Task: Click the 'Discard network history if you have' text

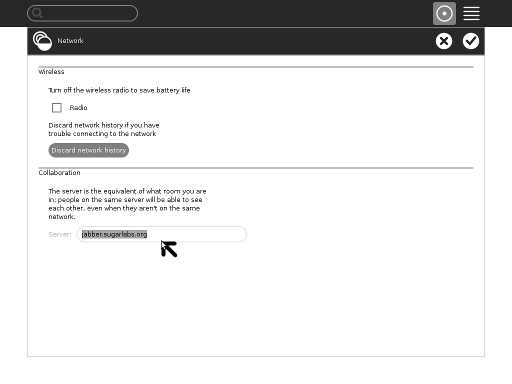Action: coord(104,129)
